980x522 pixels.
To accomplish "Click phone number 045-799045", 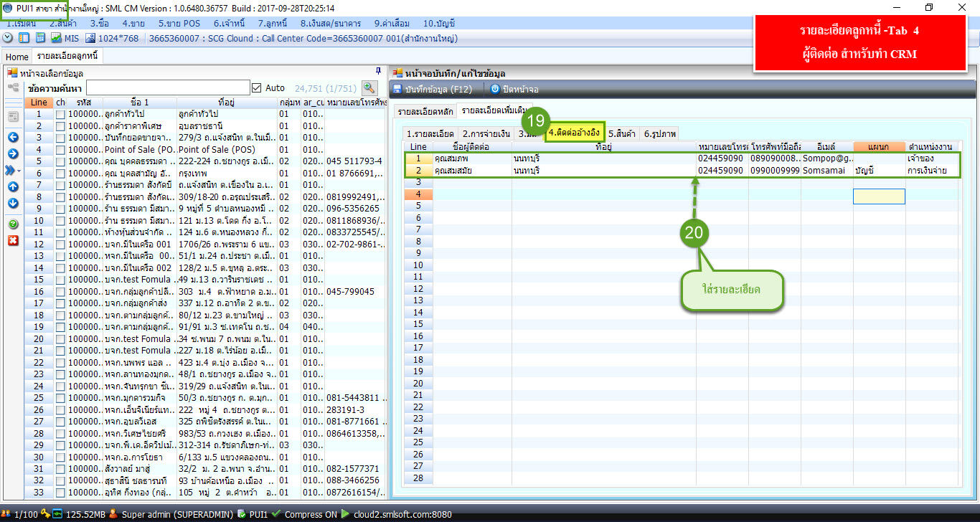I will [x=350, y=292].
